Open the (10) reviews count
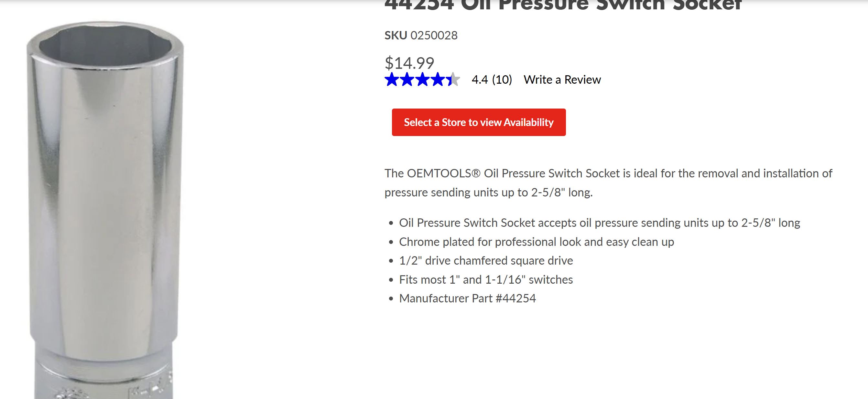868x399 pixels. pos(502,80)
